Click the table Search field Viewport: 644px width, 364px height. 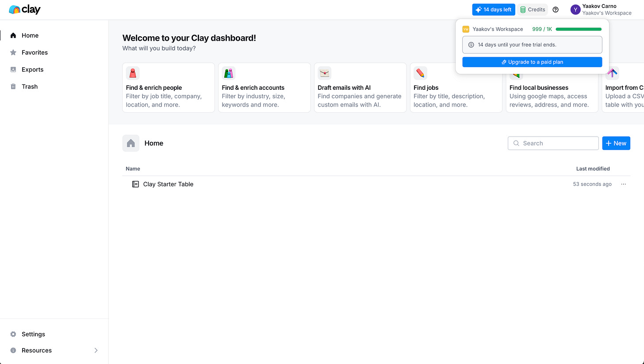pos(553,143)
